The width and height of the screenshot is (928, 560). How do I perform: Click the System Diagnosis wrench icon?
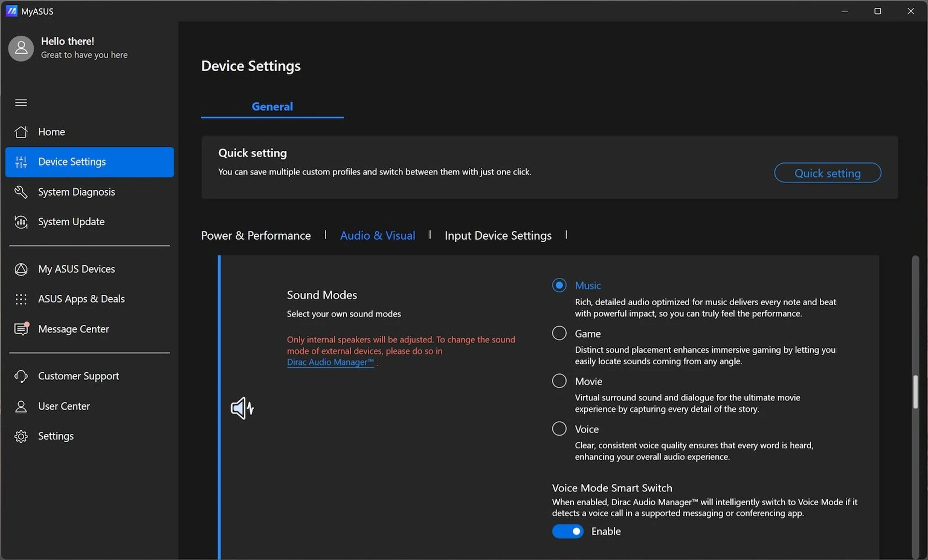pyautogui.click(x=21, y=192)
